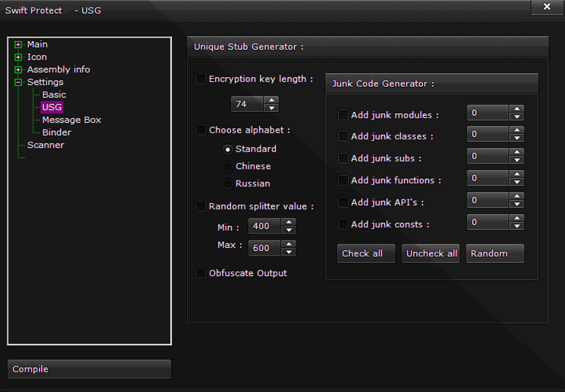565x392 pixels.
Task: Increase junk consts count
Action: click(517, 218)
